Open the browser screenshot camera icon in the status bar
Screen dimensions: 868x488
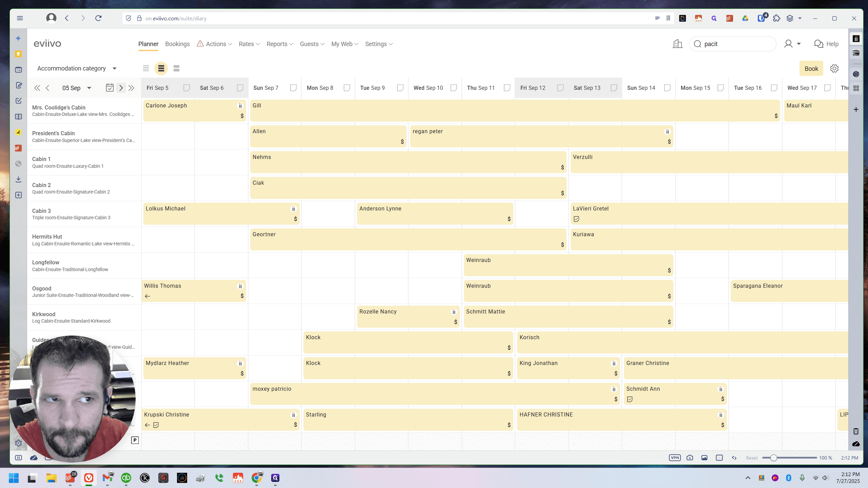pos(690,458)
